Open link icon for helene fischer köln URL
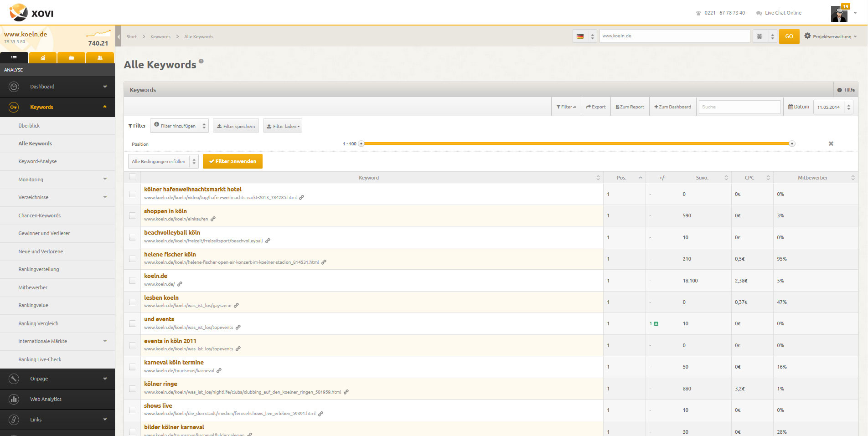868x436 pixels. point(324,262)
